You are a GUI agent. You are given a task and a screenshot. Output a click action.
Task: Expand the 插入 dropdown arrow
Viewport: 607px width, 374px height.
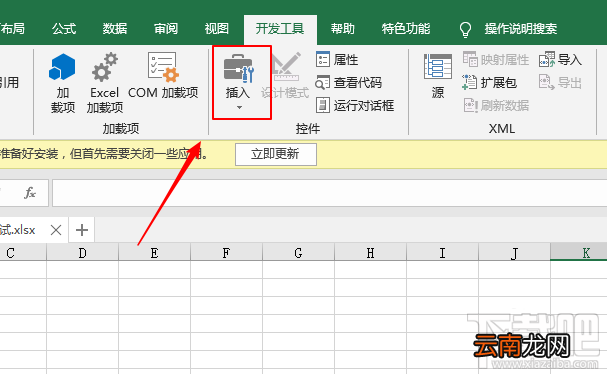click(x=239, y=108)
